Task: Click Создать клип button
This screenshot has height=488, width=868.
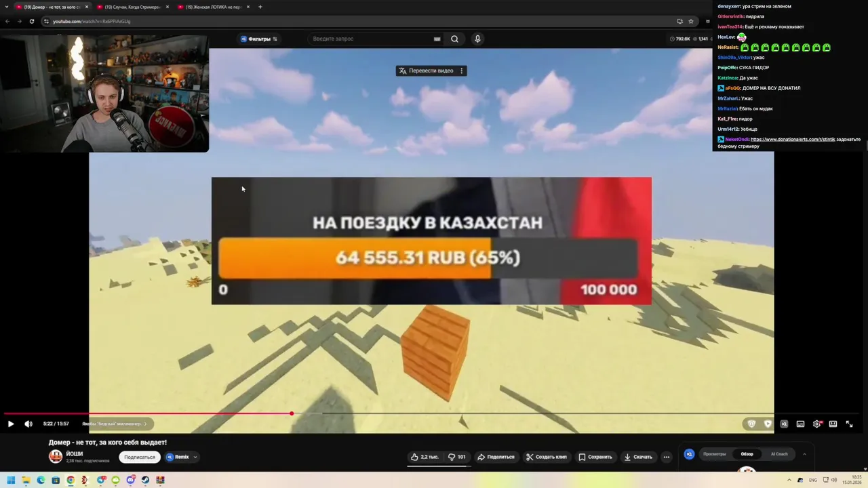Action: pos(547,457)
